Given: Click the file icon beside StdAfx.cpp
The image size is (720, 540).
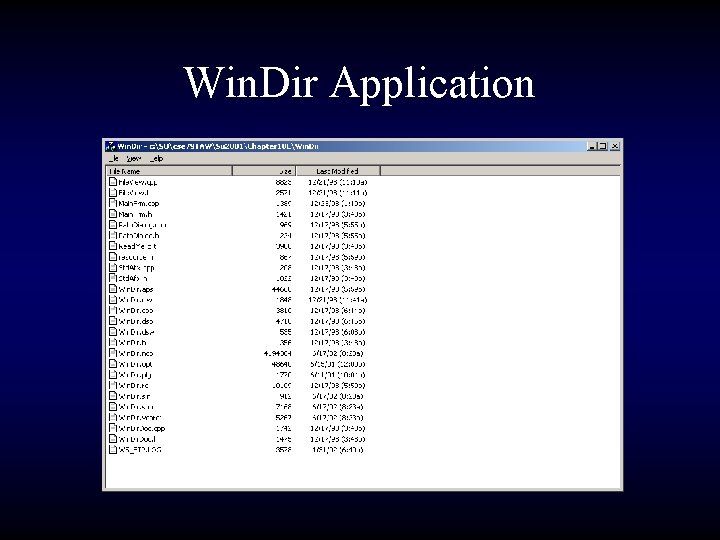Looking at the screenshot, I should point(113,267).
